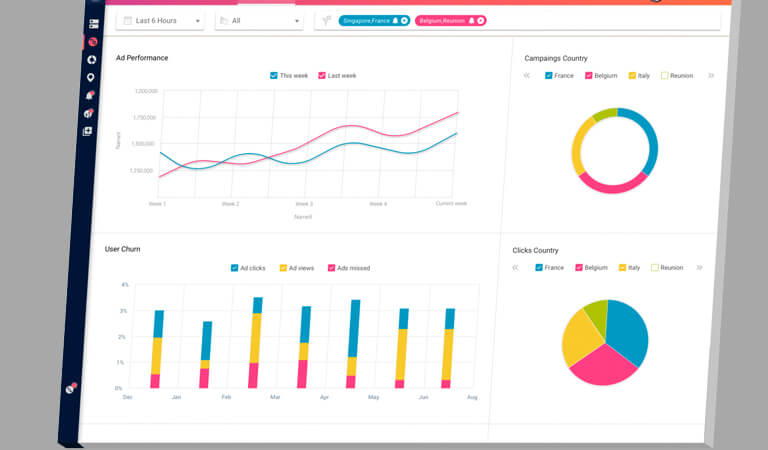Uncheck Italy in Clicks Country legend

click(622, 267)
